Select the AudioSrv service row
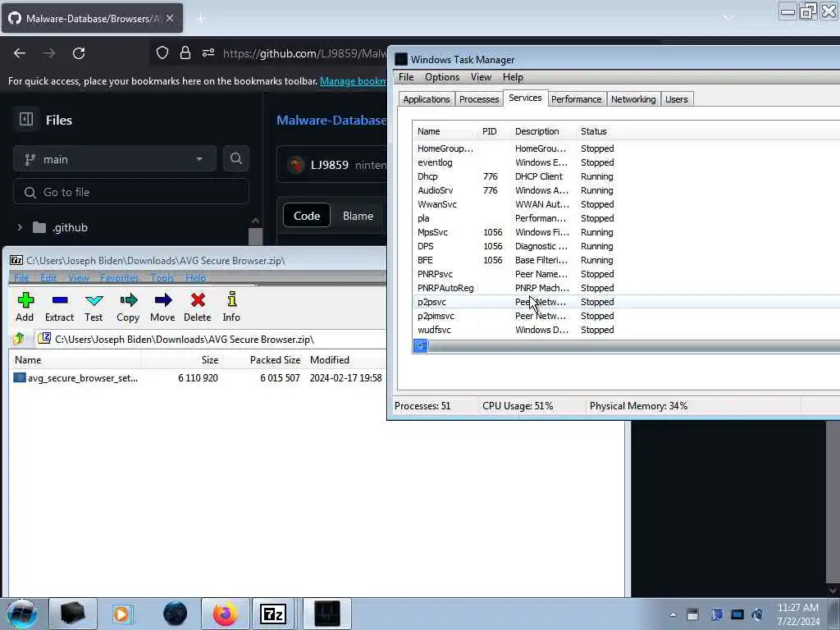 coord(626,190)
